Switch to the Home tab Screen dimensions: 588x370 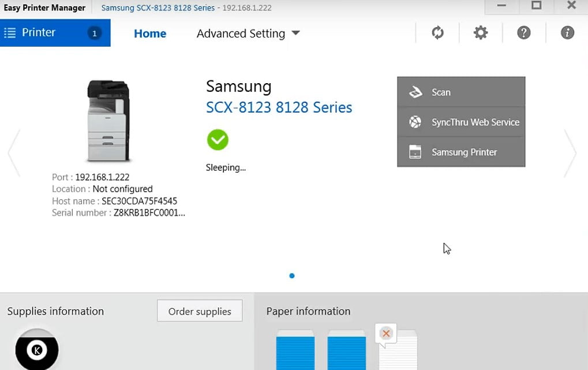pyautogui.click(x=150, y=33)
